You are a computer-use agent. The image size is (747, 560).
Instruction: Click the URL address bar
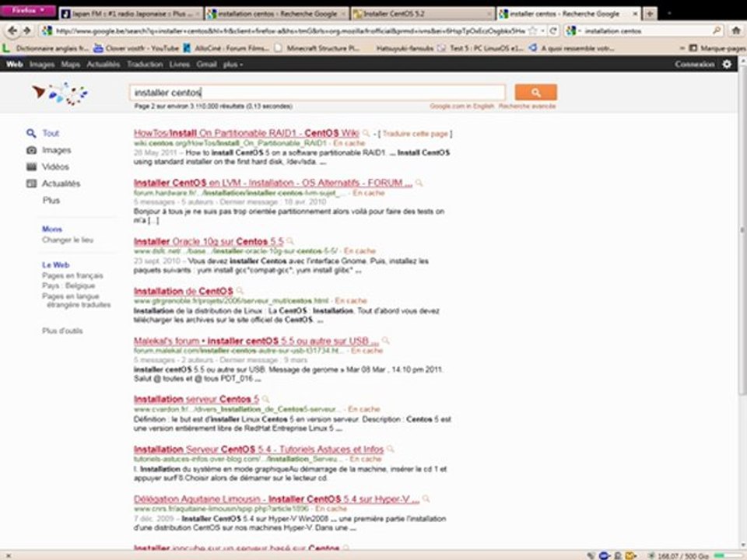click(289, 31)
